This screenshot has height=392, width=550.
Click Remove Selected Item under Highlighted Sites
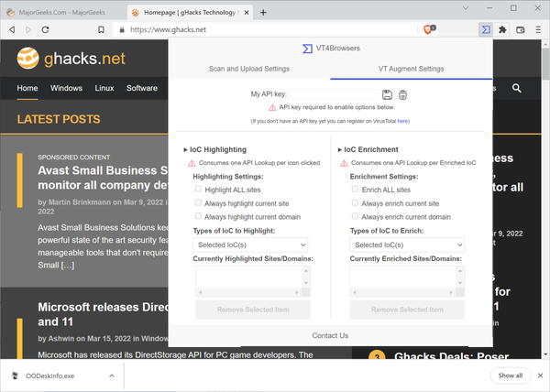(253, 310)
